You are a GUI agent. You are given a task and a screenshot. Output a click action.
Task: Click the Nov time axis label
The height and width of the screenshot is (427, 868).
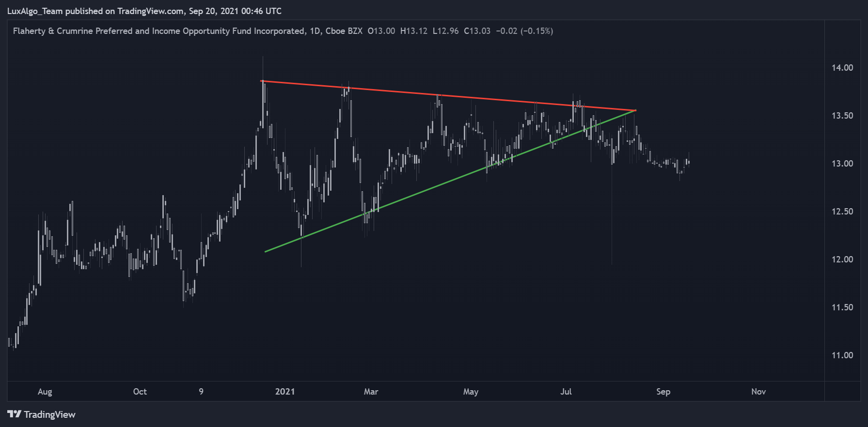758,392
